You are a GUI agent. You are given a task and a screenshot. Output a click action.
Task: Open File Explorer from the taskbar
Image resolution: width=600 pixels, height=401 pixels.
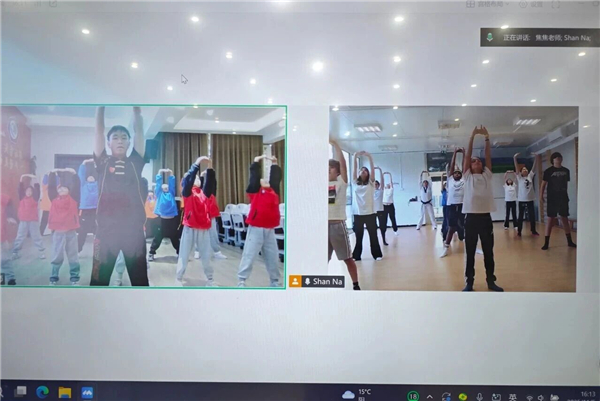pyautogui.click(x=65, y=392)
